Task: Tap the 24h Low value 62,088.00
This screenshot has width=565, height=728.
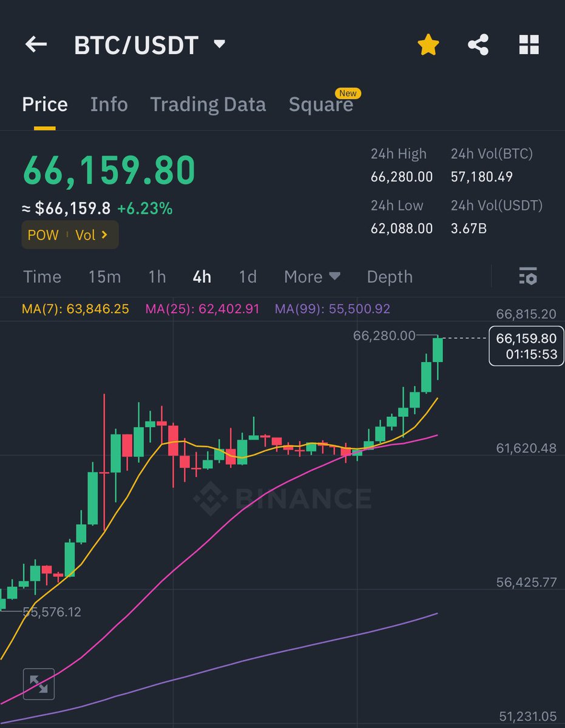Action: click(402, 228)
